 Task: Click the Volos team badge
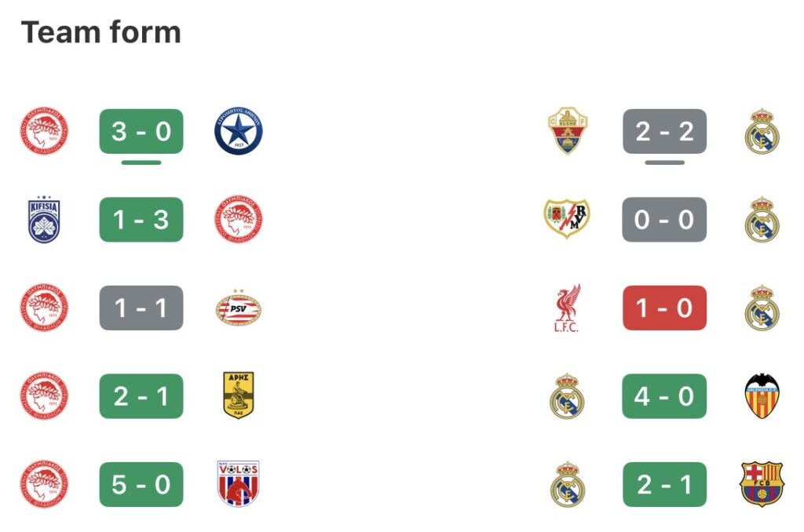click(238, 484)
